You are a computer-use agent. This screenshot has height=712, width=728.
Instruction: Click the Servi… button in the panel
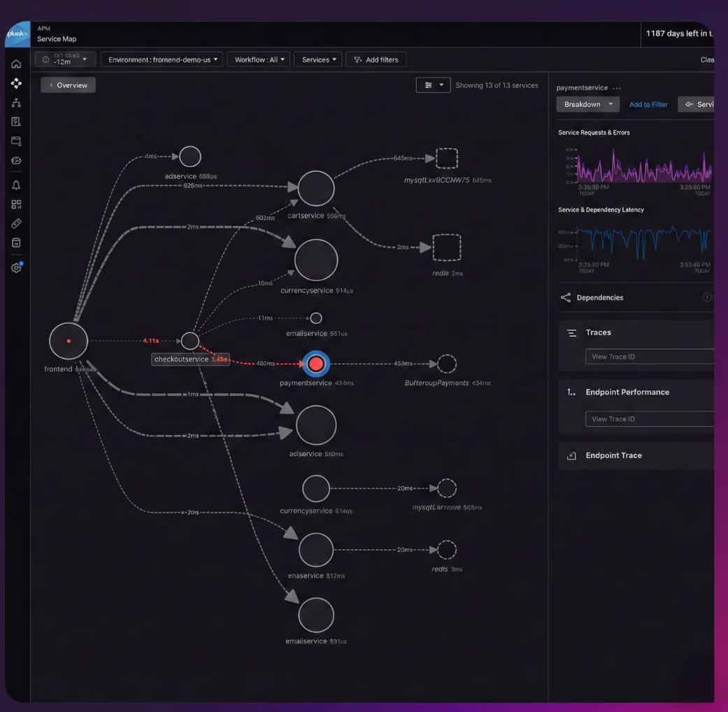[697, 104]
